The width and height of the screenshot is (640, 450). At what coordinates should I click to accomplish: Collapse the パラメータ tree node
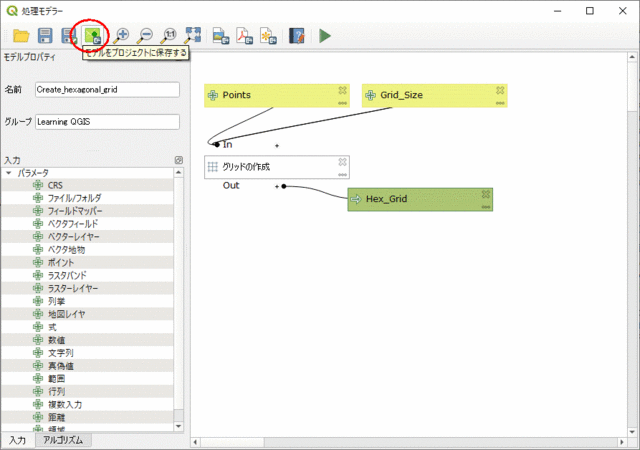tap(9, 173)
